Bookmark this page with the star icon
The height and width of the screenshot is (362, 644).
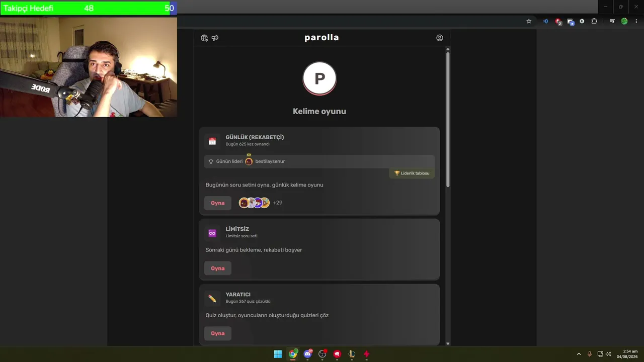point(529,21)
